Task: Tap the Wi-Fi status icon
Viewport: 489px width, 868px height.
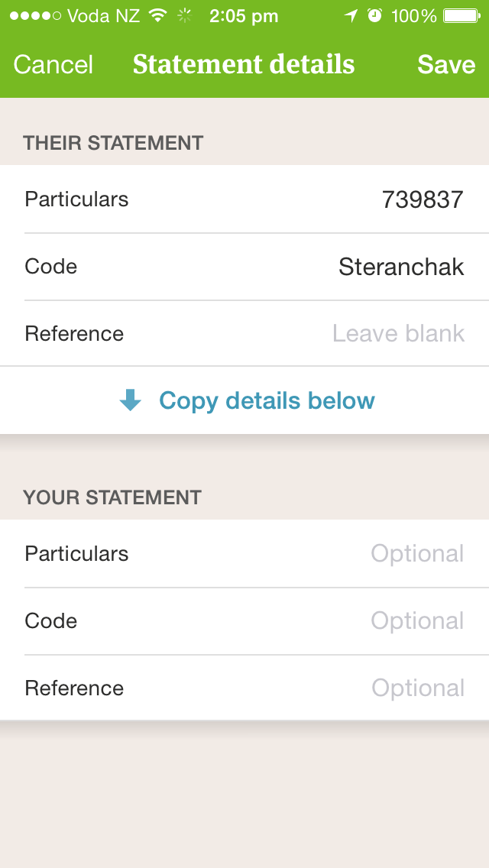Action: 158,16
